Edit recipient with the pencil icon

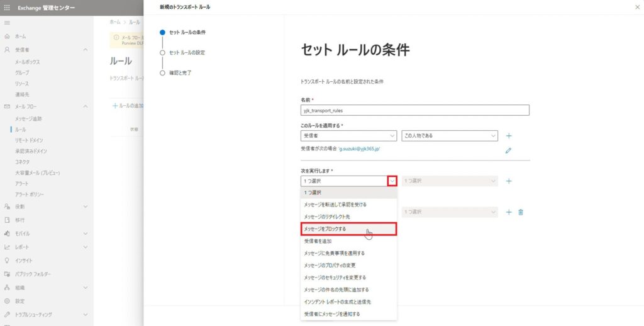[508, 150]
